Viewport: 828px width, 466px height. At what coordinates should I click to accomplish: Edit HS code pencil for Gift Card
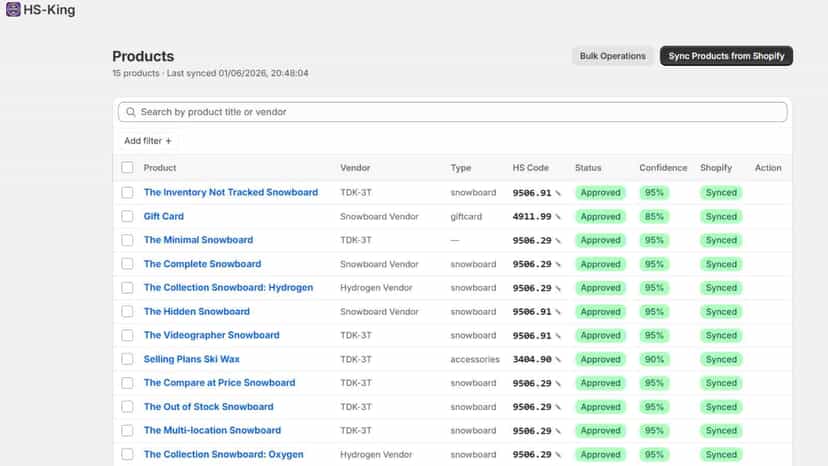558,217
